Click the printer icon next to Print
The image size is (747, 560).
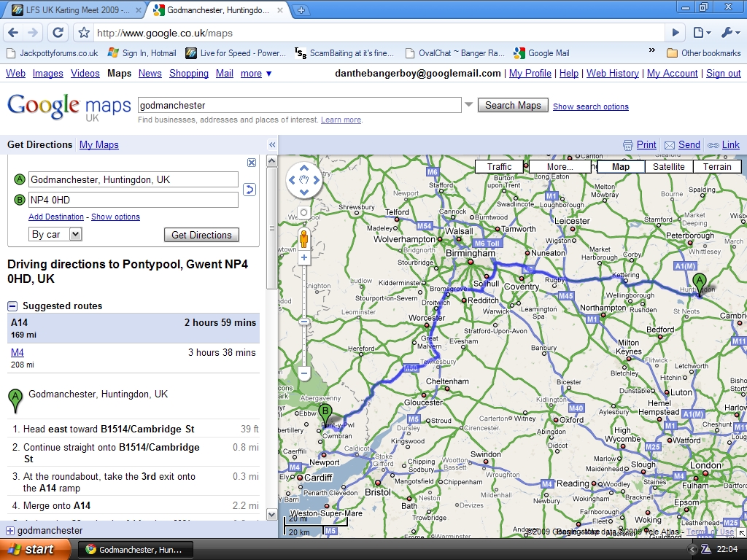tap(628, 145)
